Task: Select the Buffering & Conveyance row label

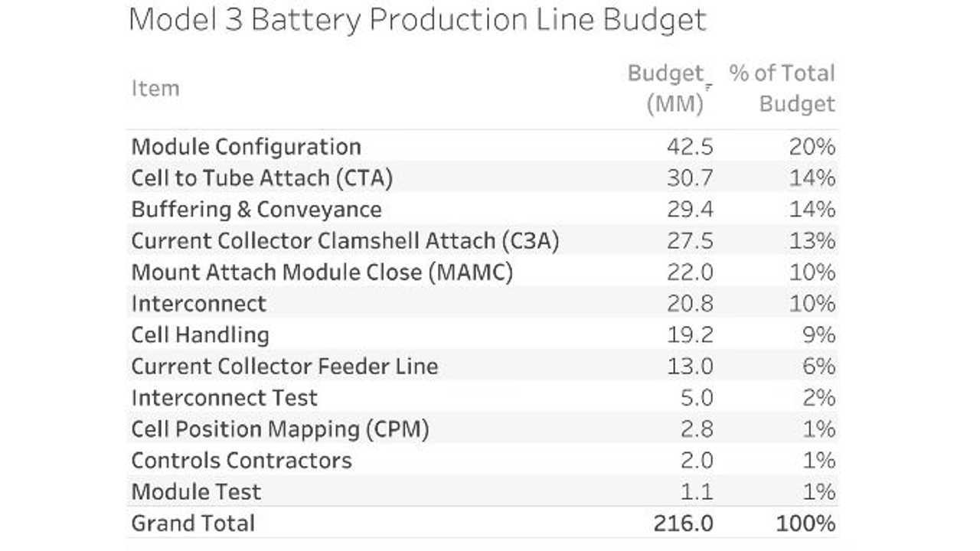Action: pyautogui.click(x=256, y=210)
